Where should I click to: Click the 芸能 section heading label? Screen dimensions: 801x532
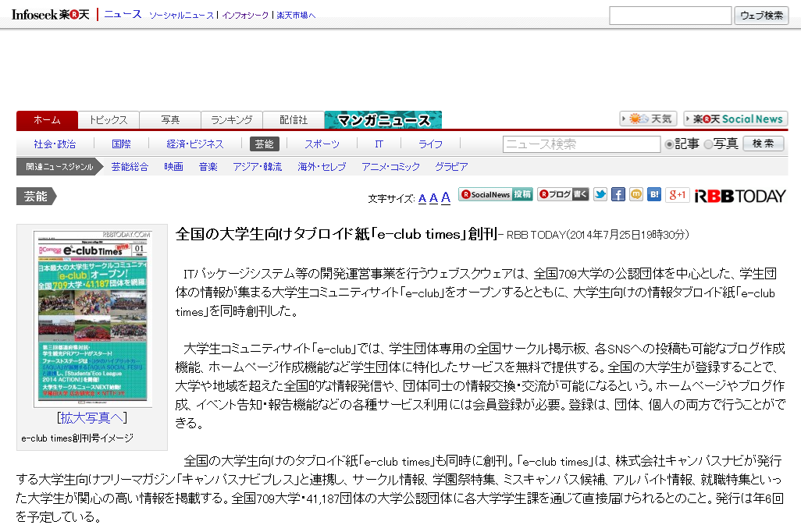click(36, 197)
